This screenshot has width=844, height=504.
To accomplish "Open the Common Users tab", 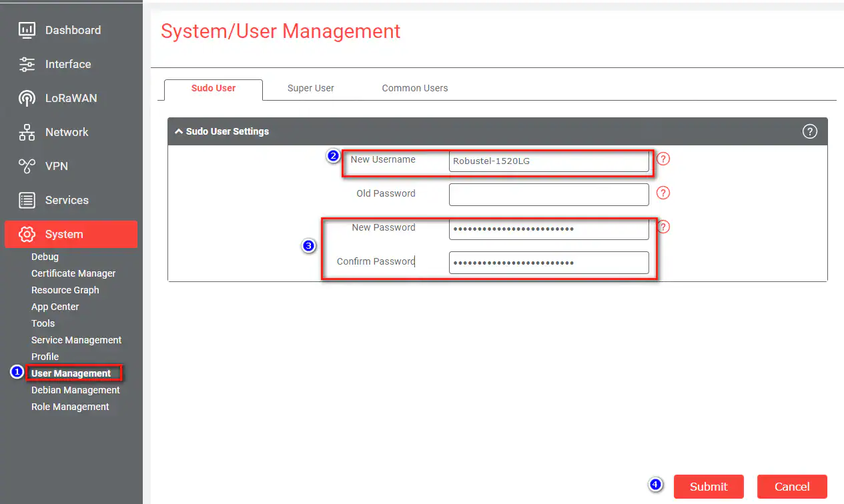I will click(x=414, y=87).
